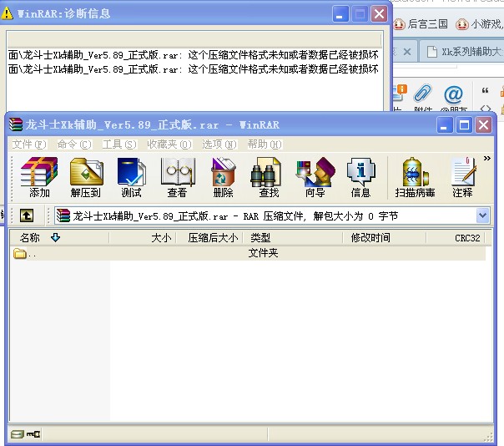
Task: Open the 注释 (Comment) tool
Action: tap(462, 177)
